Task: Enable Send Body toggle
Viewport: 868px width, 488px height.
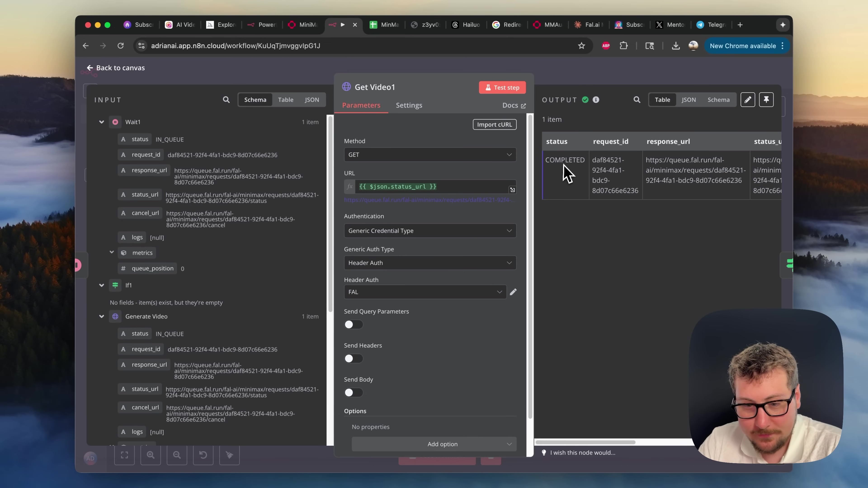Action: pos(353,393)
